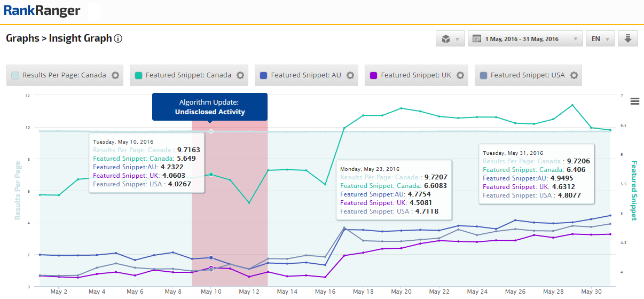This screenshot has width=644, height=299.
Task: Click the RankRanger logo
Action: (42, 10)
